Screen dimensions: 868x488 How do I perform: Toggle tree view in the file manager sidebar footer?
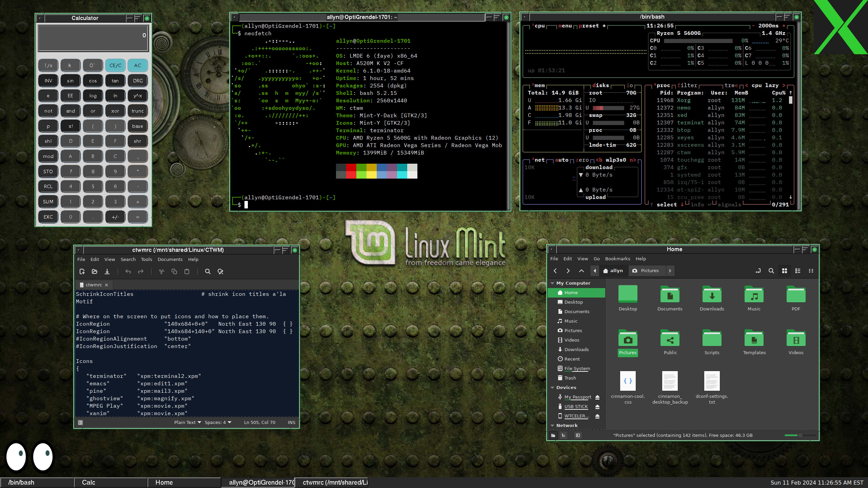tap(564, 435)
